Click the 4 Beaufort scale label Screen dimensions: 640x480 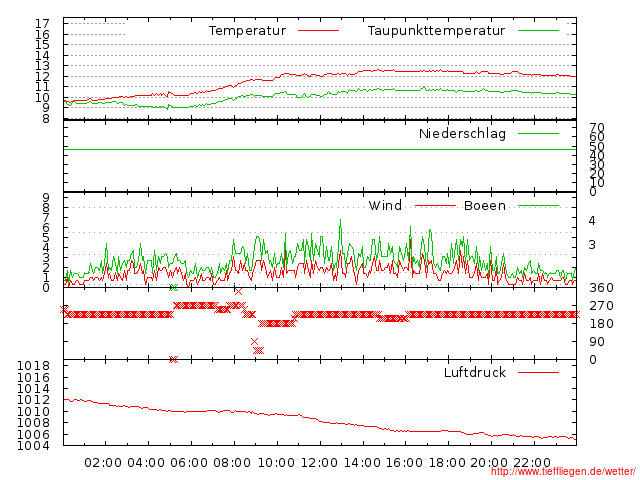[592, 221]
